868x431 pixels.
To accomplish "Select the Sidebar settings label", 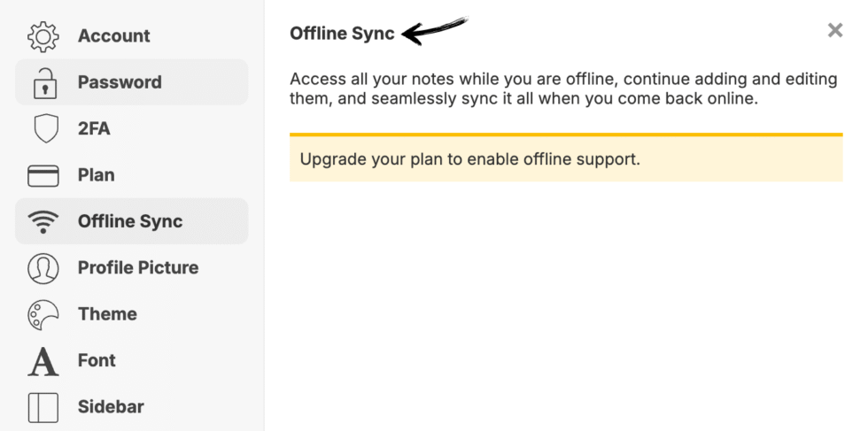I will click(x=111, y=407).
